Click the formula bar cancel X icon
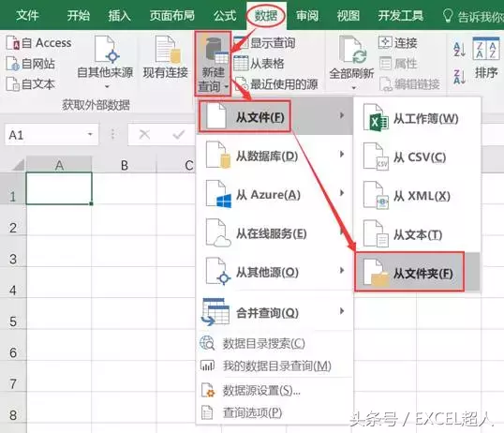The width and height of the screenshot is (504, 433). (x=144, y=134)
